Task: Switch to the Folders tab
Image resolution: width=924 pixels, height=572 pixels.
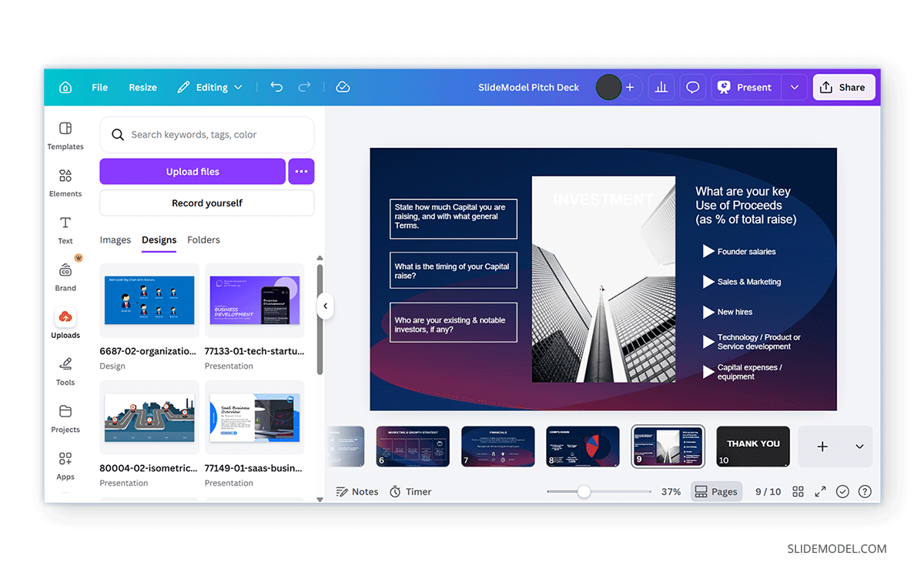Action: pos(203,239)
